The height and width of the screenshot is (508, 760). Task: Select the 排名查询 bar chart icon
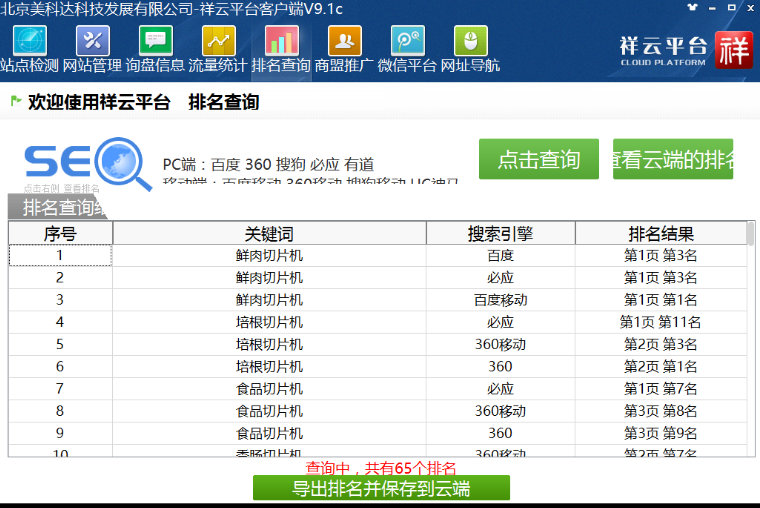coord(282,41)
